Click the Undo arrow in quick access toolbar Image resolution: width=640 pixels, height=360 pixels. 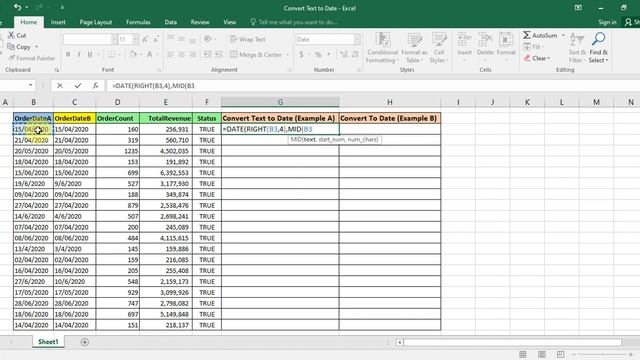coord(17,7)
